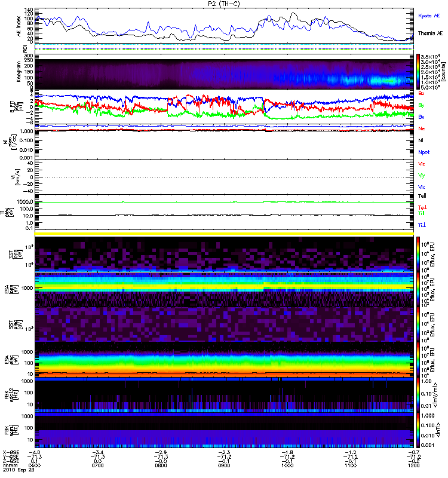This screenshot has width=448, height=478.
Task: Click the date label 2010 Sep 29
Action: pyautogui.click(x=19, y=470)
